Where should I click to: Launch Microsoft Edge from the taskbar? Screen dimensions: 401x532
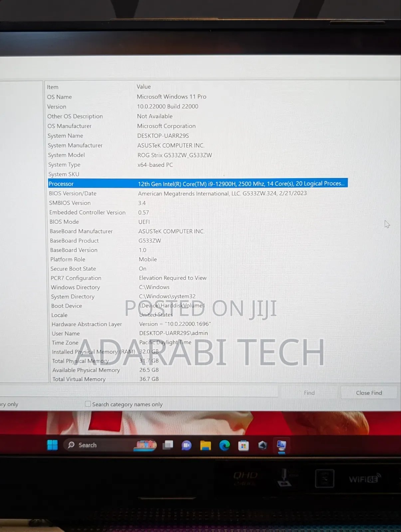[224, 445]
